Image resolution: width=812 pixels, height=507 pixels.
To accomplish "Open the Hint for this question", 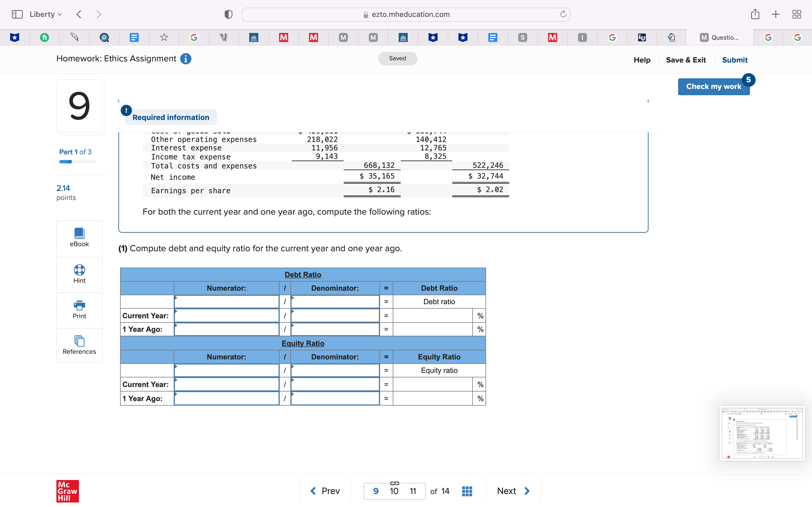I will 79,274.
